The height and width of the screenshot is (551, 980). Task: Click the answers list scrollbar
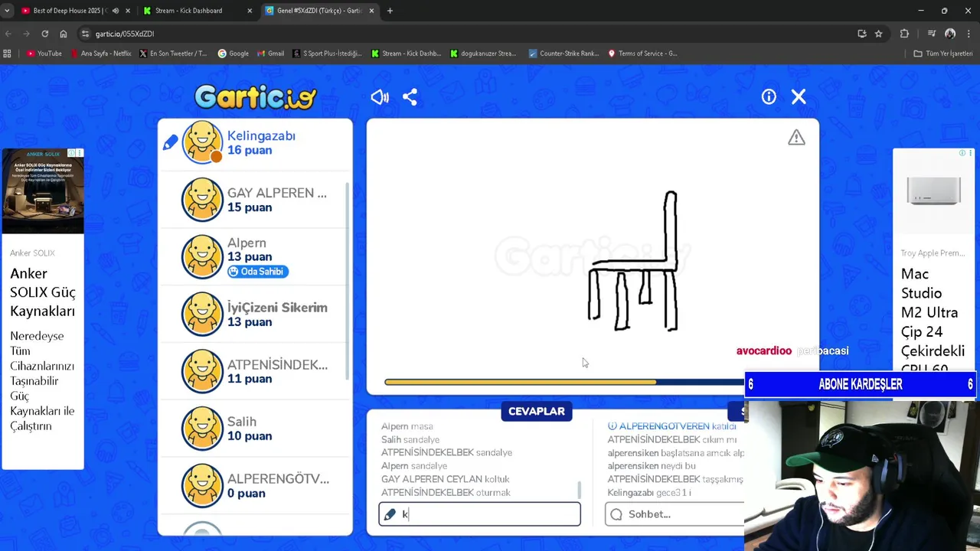(x=579, y=490)
